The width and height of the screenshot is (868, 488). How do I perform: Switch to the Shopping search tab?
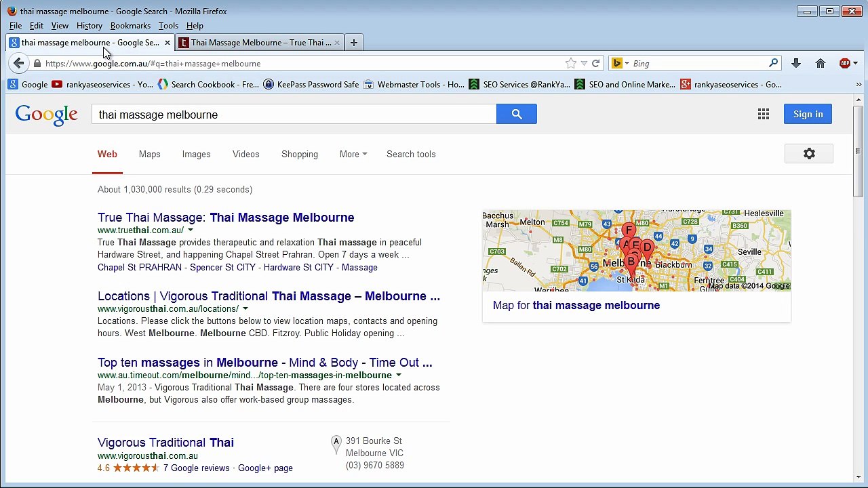(x=300, y=154)
